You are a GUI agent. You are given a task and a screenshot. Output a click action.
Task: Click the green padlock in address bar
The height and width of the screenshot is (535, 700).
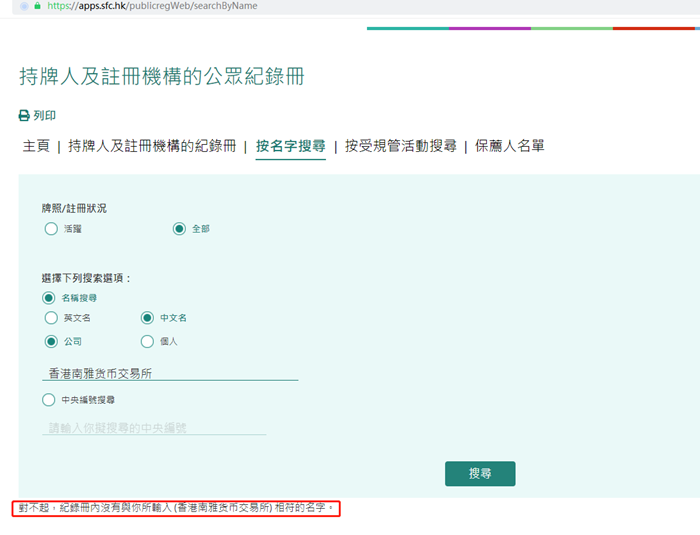(38, 6)
